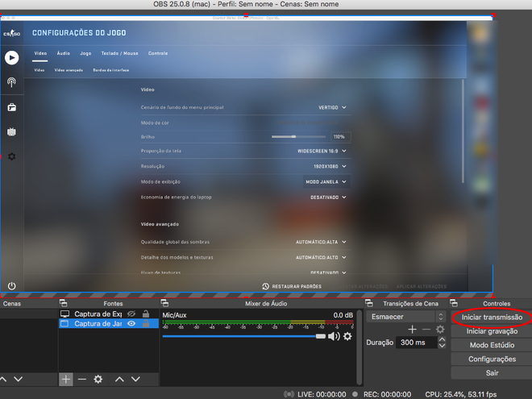Open OBS Configurações button
The height and width of the screenshot is (399, 532).
tap(492, 359)
